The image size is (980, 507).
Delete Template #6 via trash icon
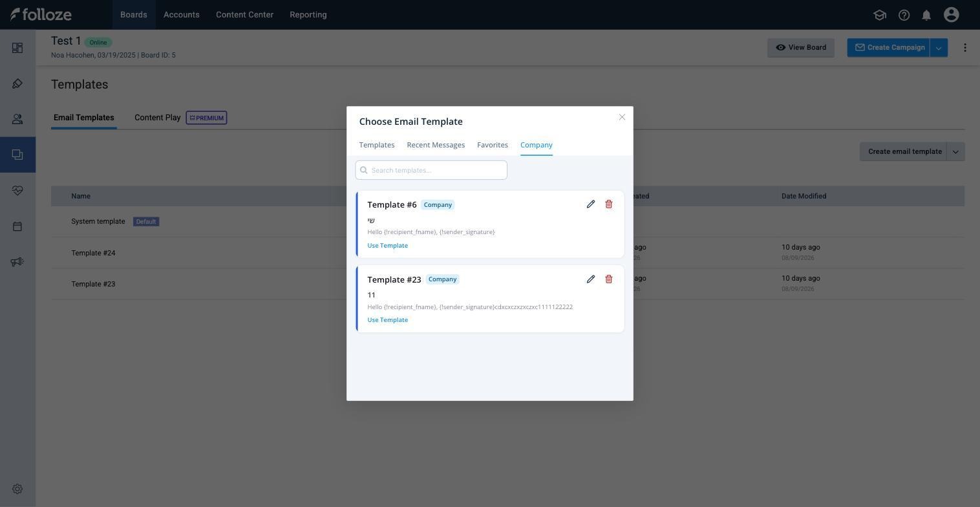[609, 204]
